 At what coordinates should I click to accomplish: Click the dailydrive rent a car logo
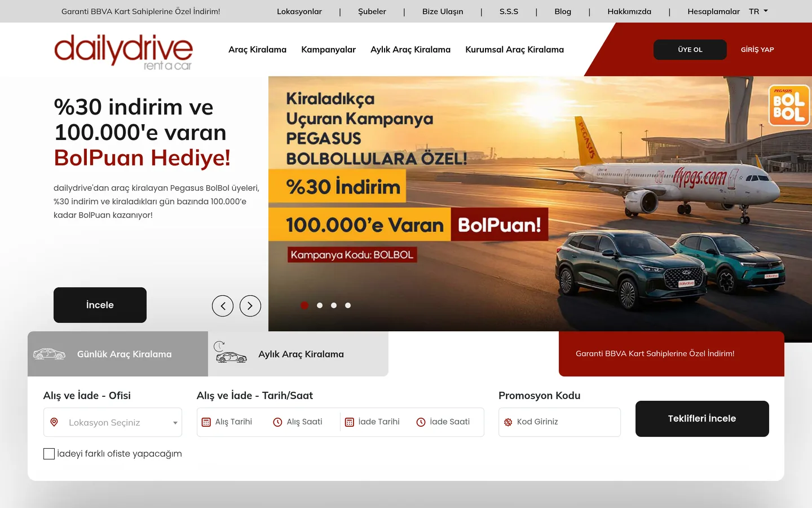point(123,52)
